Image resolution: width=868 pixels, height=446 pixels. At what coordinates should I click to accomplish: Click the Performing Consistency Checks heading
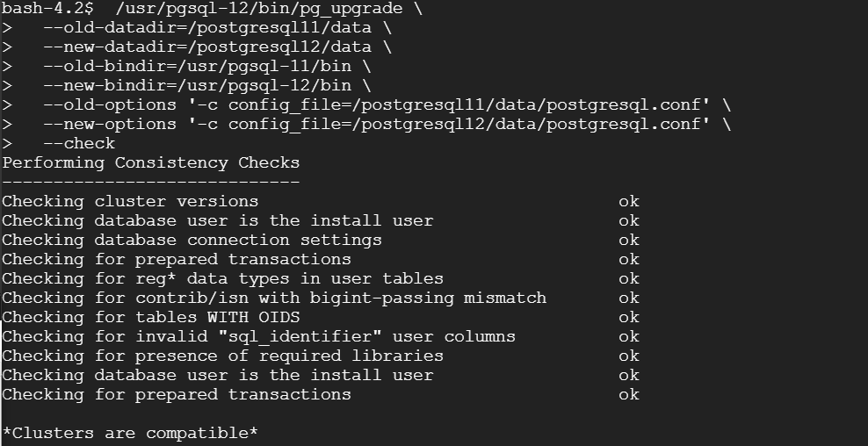click(150, 163)
